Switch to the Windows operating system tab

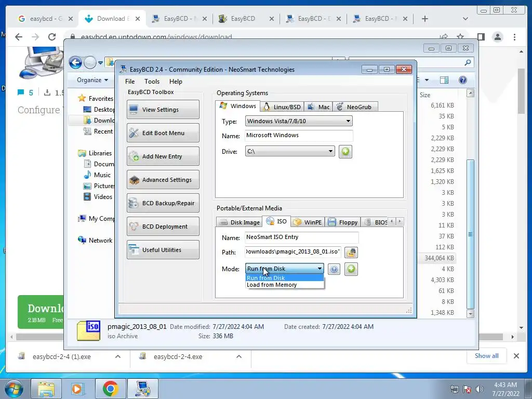pyautogui.click(x=237, y=106)
